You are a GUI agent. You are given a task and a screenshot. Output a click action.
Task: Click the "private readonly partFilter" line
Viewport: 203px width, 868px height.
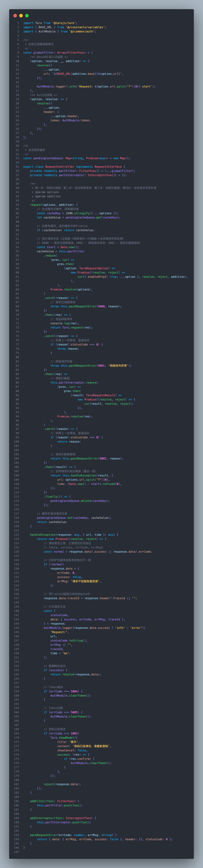point(82,171)
